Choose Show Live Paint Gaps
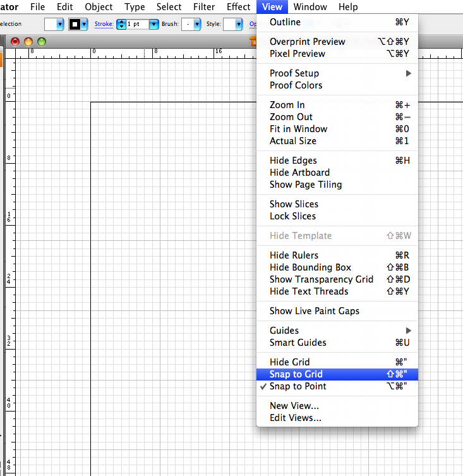463x476 pixels. (x=337, y=311)
